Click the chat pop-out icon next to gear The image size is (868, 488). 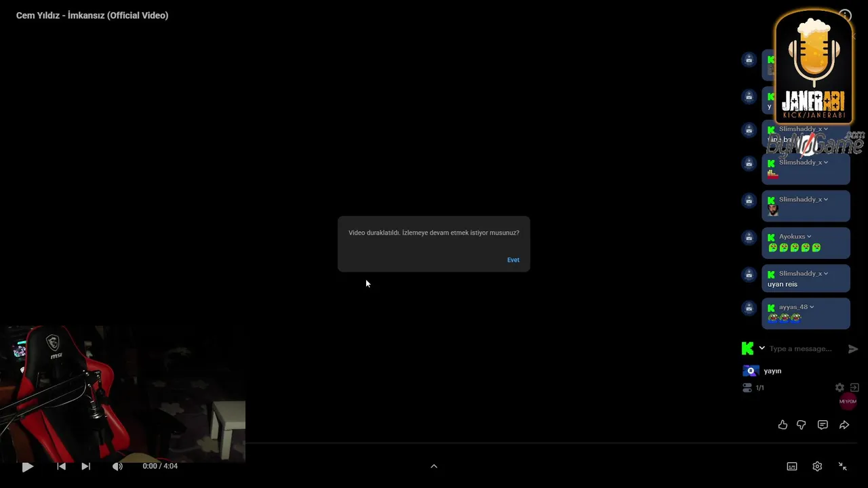point(854,388)
